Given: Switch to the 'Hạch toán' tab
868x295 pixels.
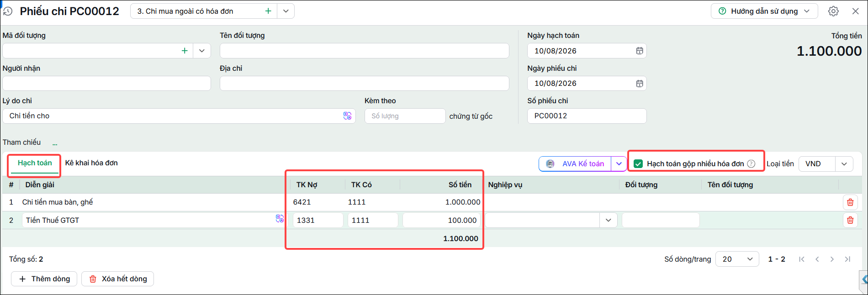Looking at the screenshot, I should (35, 163).
